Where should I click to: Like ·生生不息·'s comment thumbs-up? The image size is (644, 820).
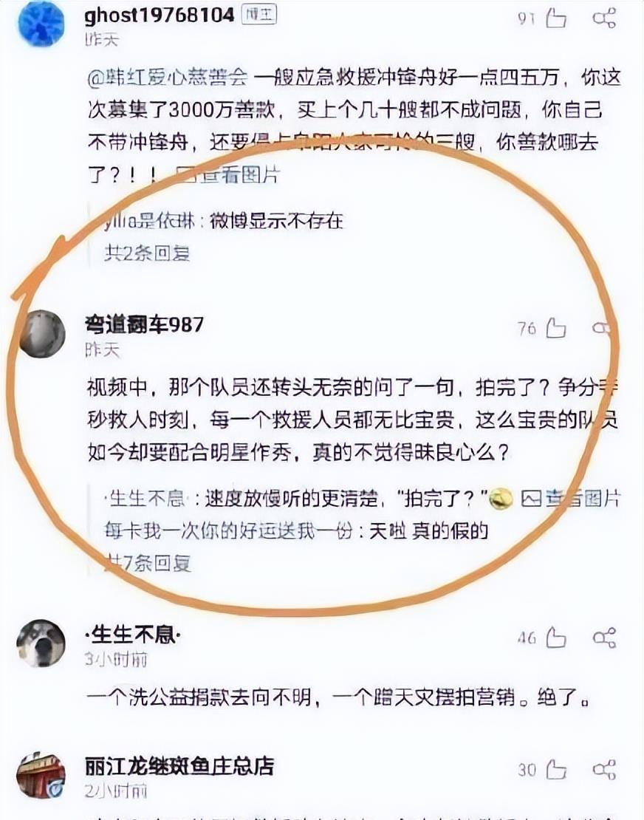click(x=556, y=638)
